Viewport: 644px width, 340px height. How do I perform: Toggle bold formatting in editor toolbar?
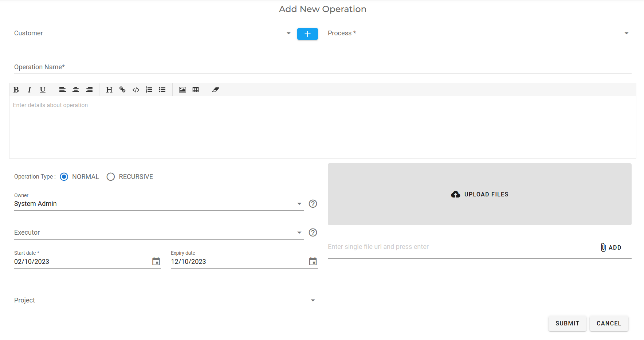point(16,90)
